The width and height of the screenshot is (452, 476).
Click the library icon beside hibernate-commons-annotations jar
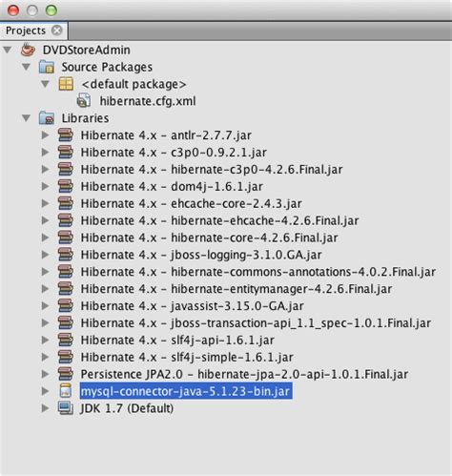pyautogui.click(x=66, y=272)
